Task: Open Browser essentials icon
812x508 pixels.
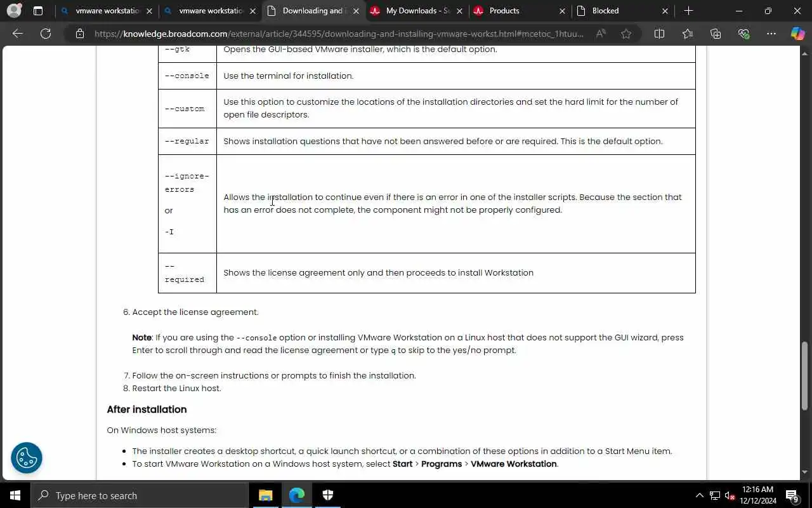Action: point(743,34)
